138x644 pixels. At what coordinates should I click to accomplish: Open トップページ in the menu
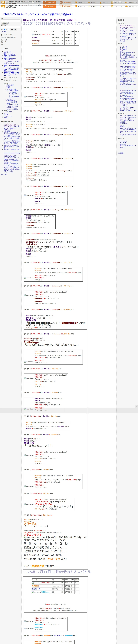pos(7,51)
